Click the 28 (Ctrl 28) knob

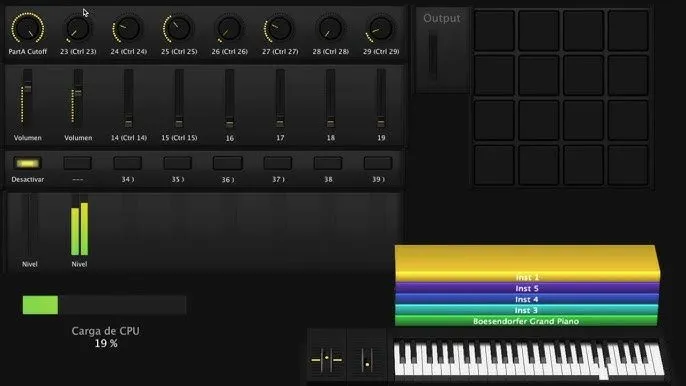(x=330, y=29)
